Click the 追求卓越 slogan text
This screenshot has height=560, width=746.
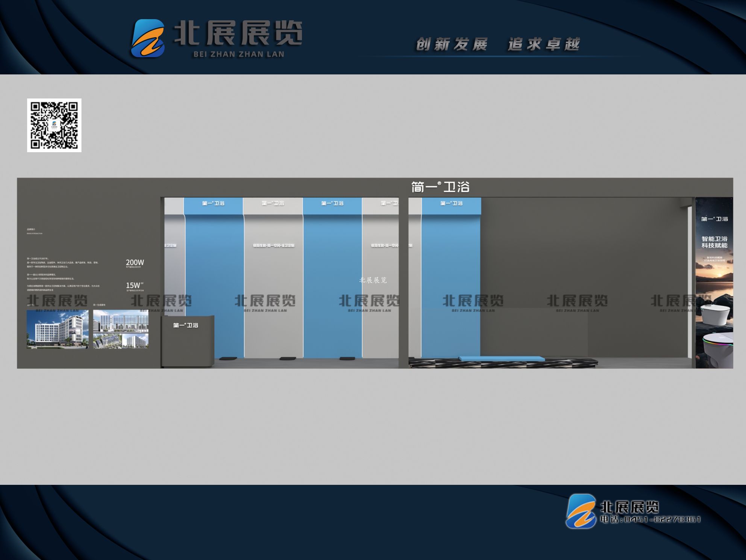coord(544,44)
